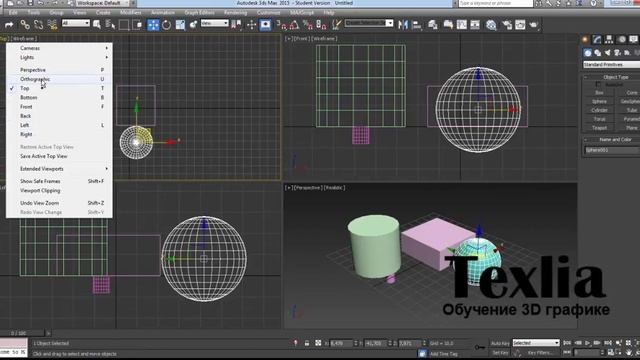Viewport: 640px width, 360px height.
Task: Click the Play Animation button
Action: (587, 343)
